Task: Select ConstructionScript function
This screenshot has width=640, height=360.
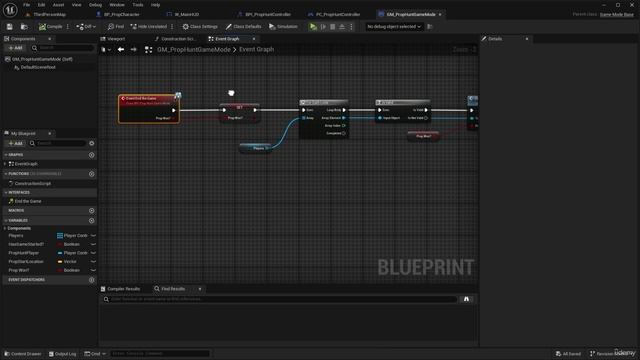Action: tap(33, 184)
